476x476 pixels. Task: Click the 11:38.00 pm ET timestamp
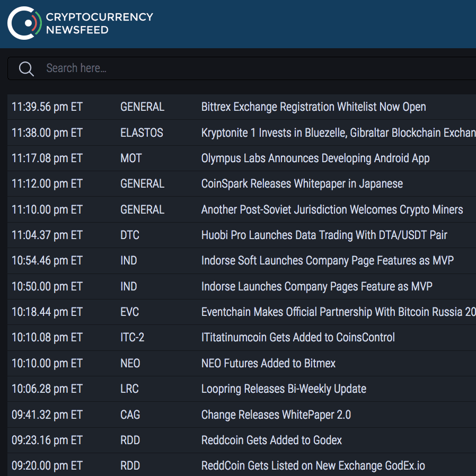[x=47, y=133]
